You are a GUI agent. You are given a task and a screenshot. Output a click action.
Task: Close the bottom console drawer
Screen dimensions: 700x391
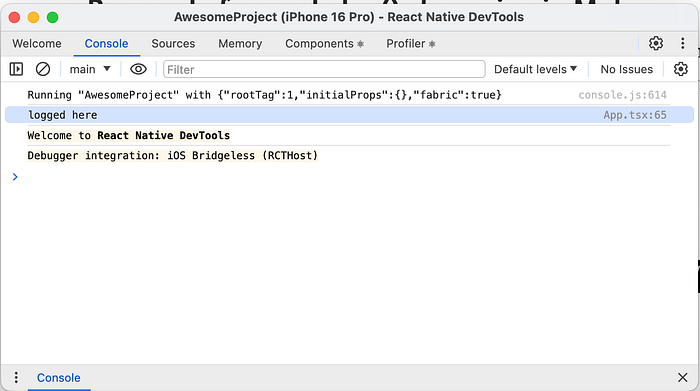(683, 378)
